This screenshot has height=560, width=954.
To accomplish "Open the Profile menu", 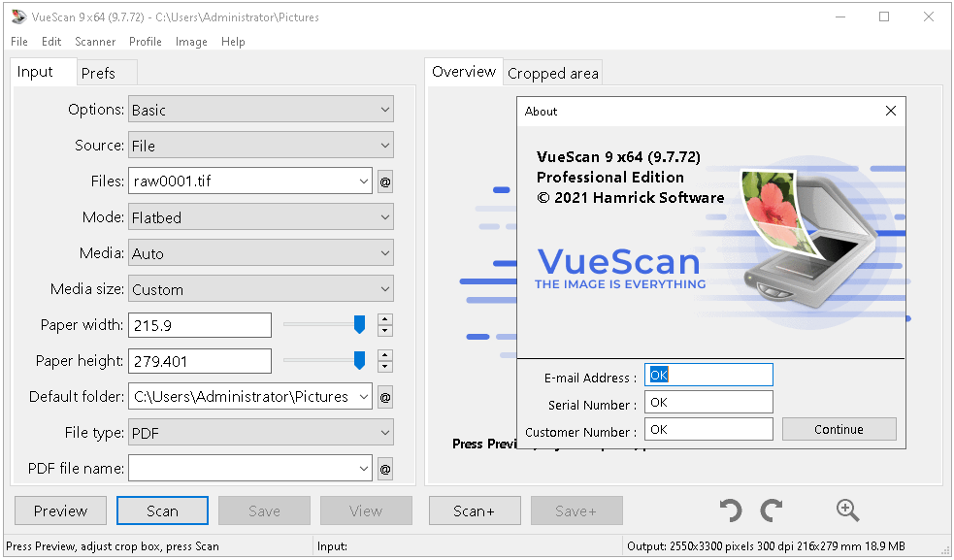I will (x=145, y=42).
